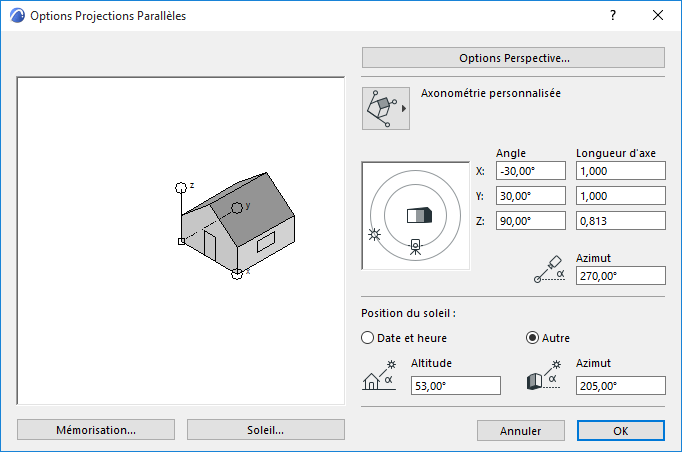The width and height of the screenshot is (682, 452).
Task: Click the Z axis handle on house preview
Action: (x=181, y=187)
